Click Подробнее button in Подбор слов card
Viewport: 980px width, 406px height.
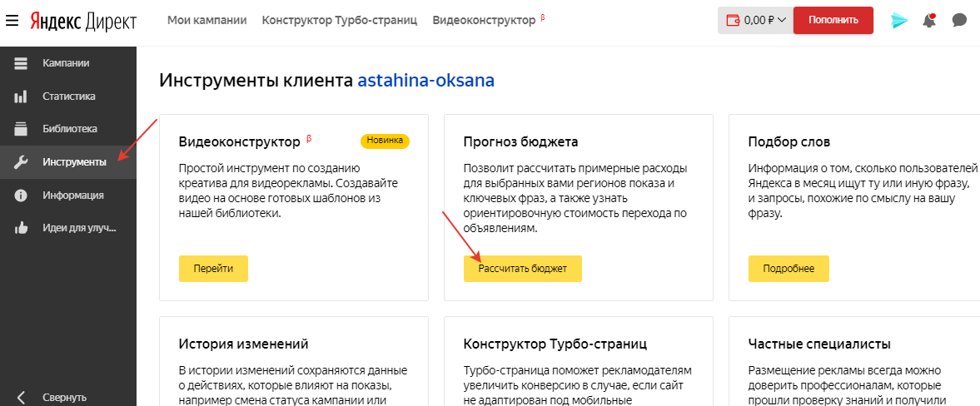click(x=788, y=269)
